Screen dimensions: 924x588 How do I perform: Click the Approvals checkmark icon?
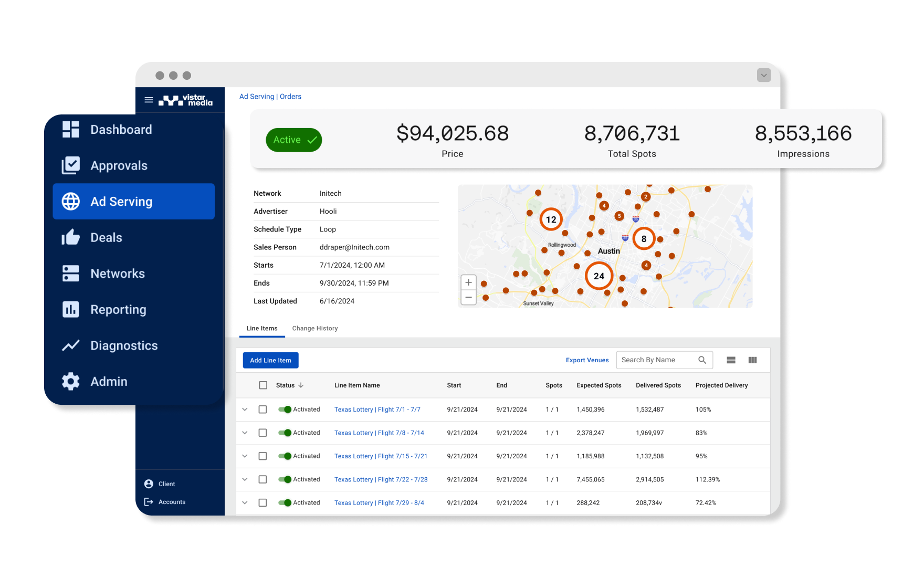tap(70, 165)
